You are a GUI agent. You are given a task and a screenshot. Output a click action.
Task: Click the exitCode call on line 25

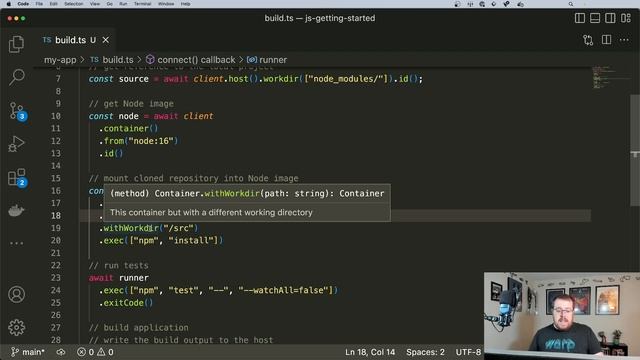click(x=124, y=303)
